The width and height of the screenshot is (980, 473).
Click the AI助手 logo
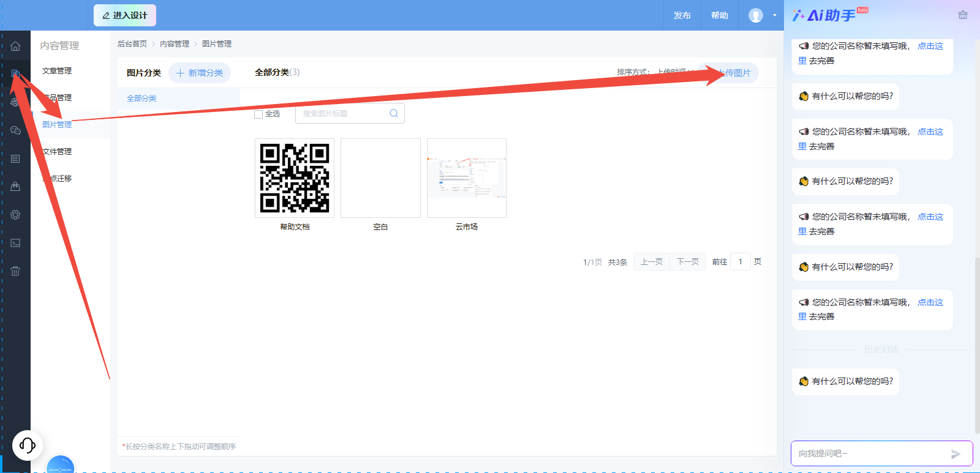coord(829,15)
